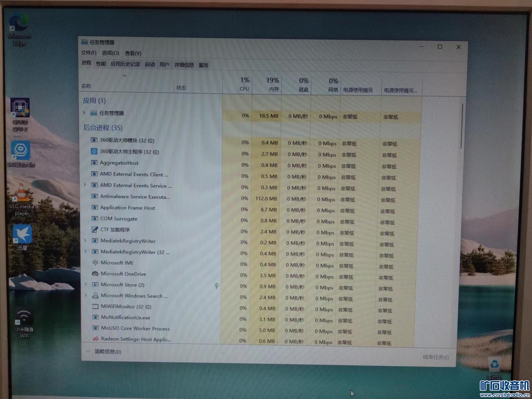The height and width of the screenshot is (399, 532).
Task: Click the COM Surrogate process icon
Action: [94, 219]
